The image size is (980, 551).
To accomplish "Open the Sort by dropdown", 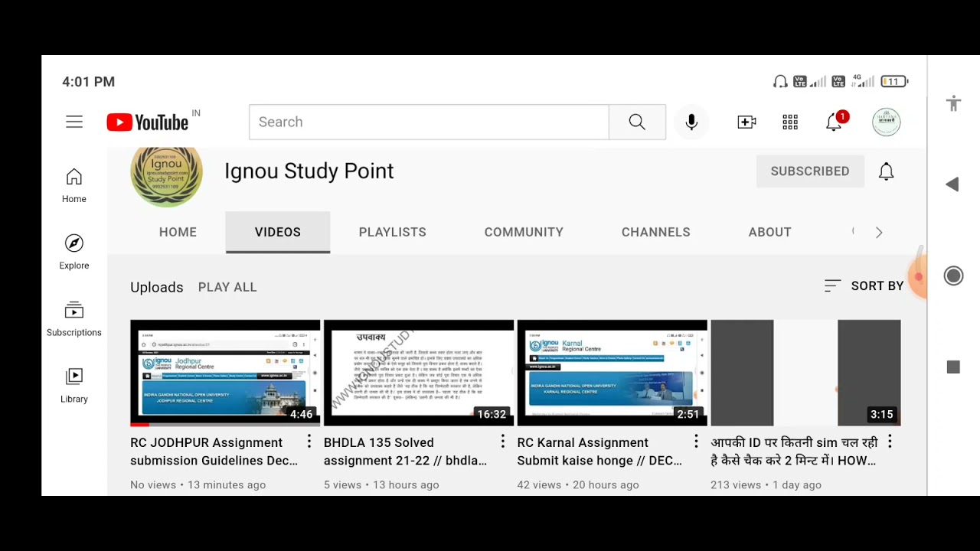I will 864,285.
